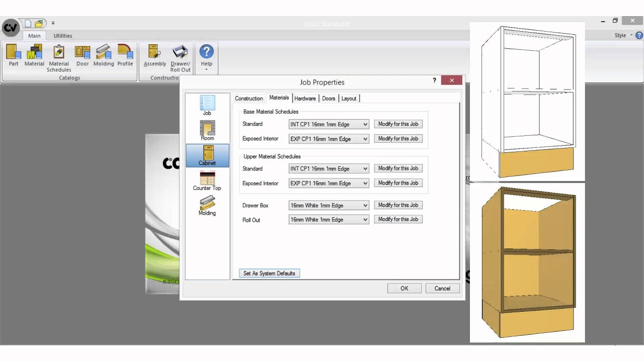This screenshot has width=644, height=362.
Task: Click Modify for this Job for Drawer Box
Action: click(398, 205)
